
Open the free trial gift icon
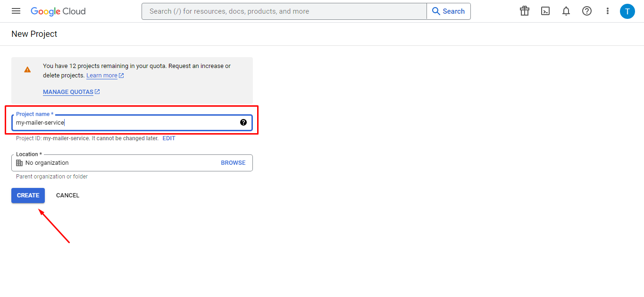(x=524, y=11)
